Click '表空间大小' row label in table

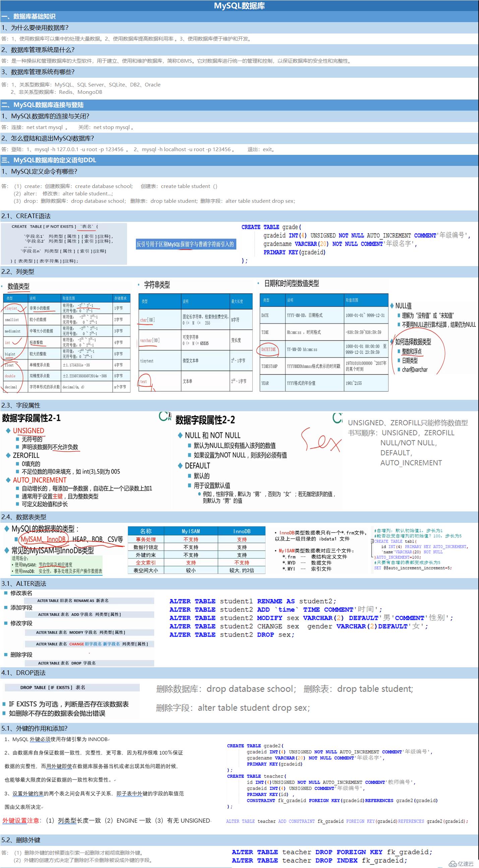click(145, 570)
